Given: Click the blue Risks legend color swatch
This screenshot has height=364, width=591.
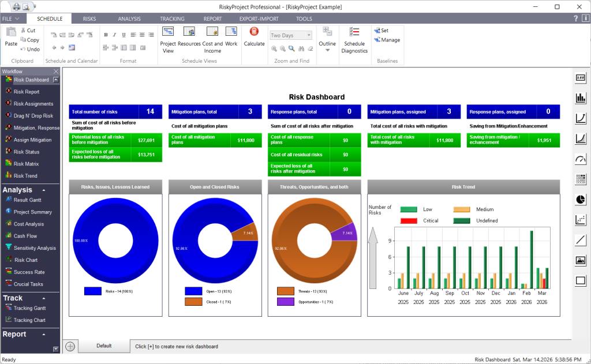Looking at the screenshot, I should (x=93, y=292).
